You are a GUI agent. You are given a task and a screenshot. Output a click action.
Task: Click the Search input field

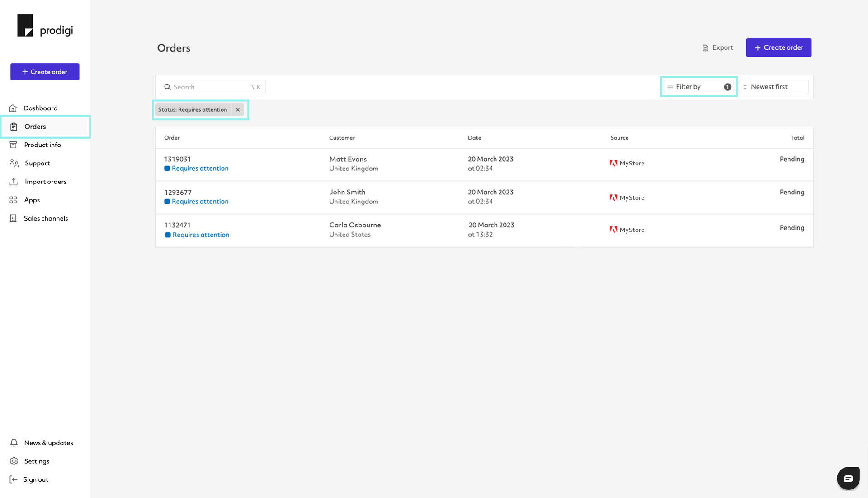click(212, 86)
